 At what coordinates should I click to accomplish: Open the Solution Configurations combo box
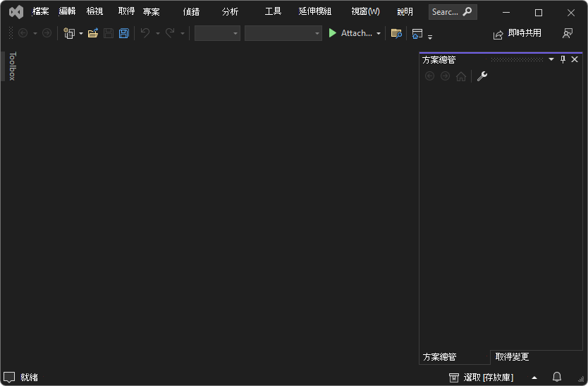pyautogui.click(x=217, y=33)
